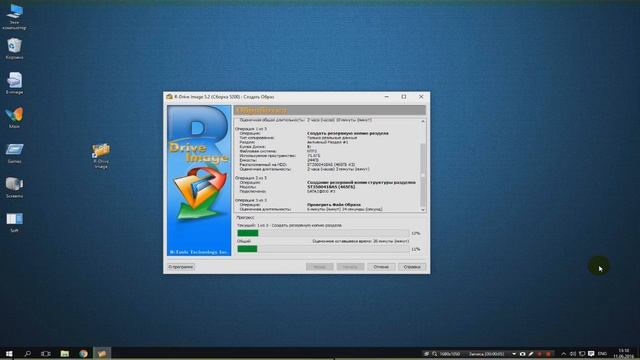Open File Explorer from the taskbar
The image size is (640, 360).
pyautogui.click(x=64, y=353)
